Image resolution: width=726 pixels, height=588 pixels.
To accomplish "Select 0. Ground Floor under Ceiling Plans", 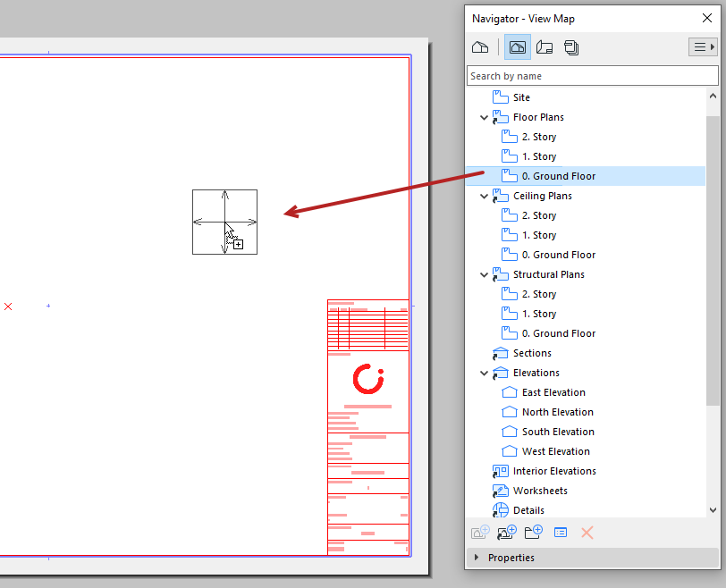I will pos(559,255).
